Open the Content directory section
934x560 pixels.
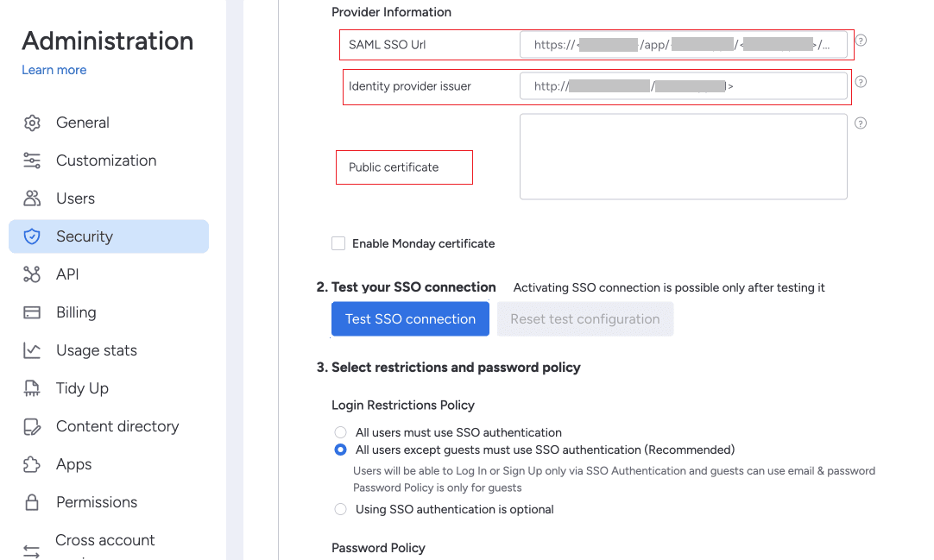tap(117, 426)
